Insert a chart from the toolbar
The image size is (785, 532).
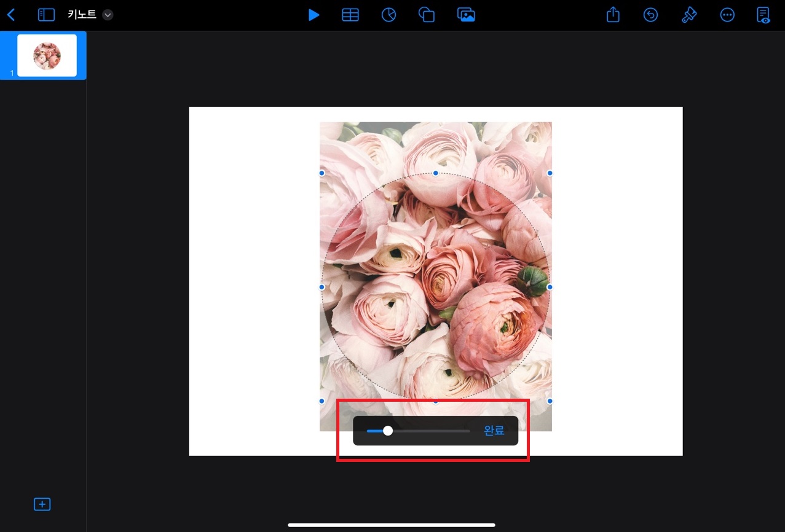pos(389,15)
